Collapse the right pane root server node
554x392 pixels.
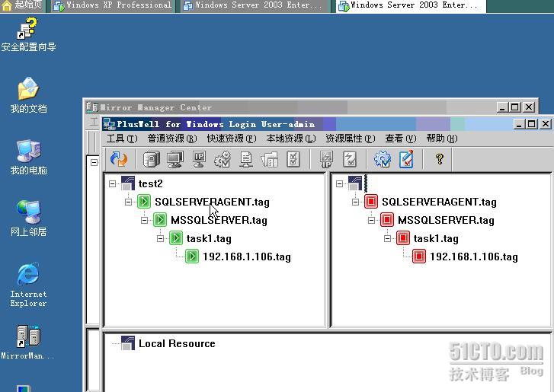(340, 184)
